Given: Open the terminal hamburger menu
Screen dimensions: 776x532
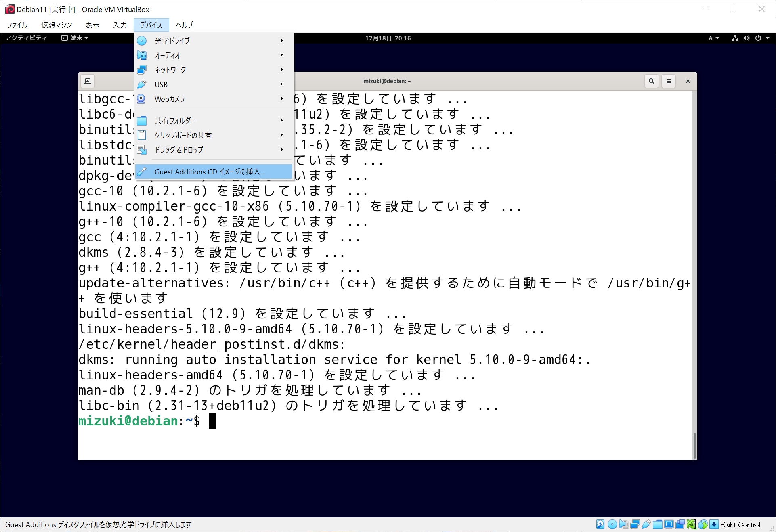Looking at the screenshot, I should (668, 81).
